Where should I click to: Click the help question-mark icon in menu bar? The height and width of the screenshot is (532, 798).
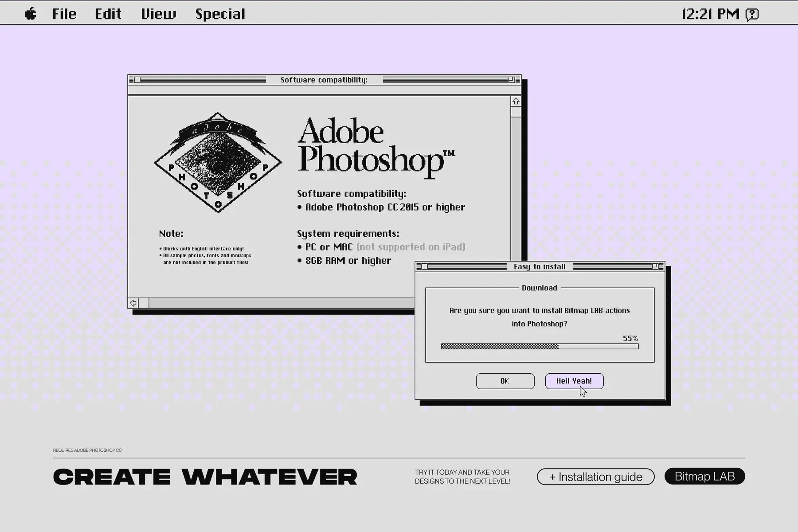tap(751, 14)
